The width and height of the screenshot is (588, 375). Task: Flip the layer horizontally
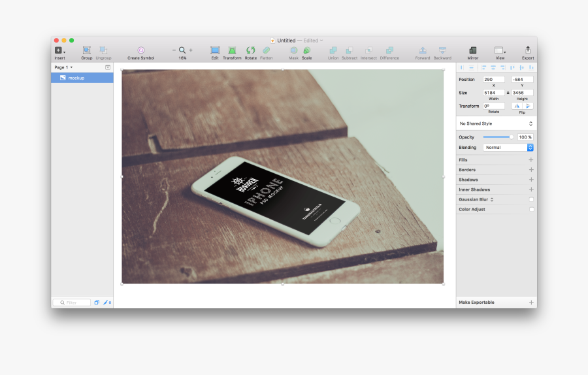[517, 106]
